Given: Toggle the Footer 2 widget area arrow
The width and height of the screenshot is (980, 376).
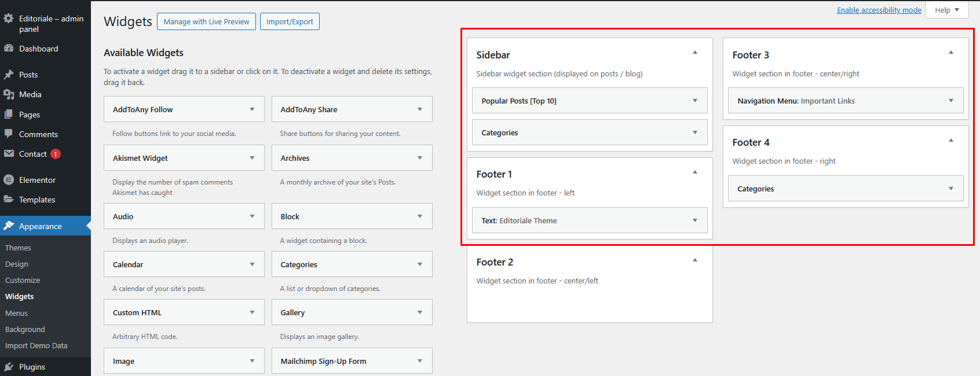Looking at the screenshot, I should (x=695, y=260).
